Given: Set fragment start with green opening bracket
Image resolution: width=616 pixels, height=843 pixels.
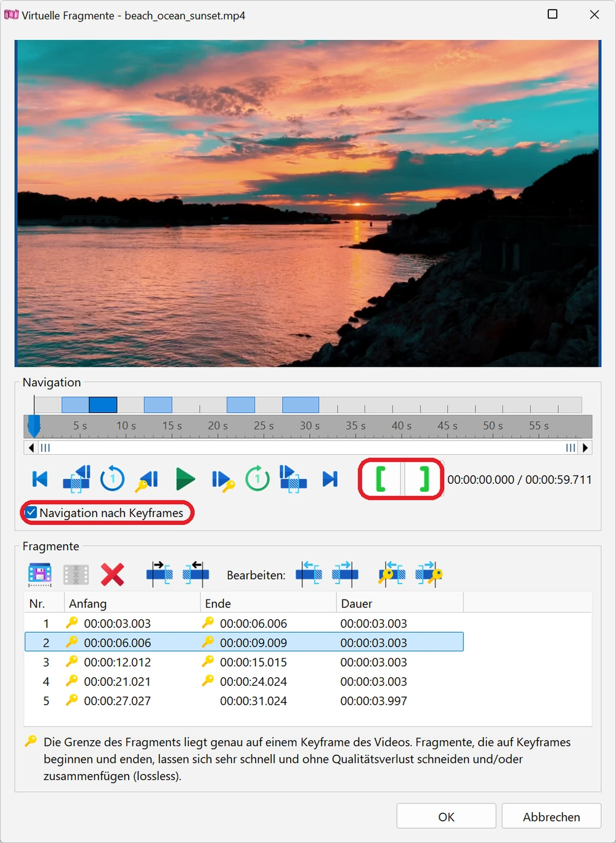Looking at the screenshot, I should [381, 479].
